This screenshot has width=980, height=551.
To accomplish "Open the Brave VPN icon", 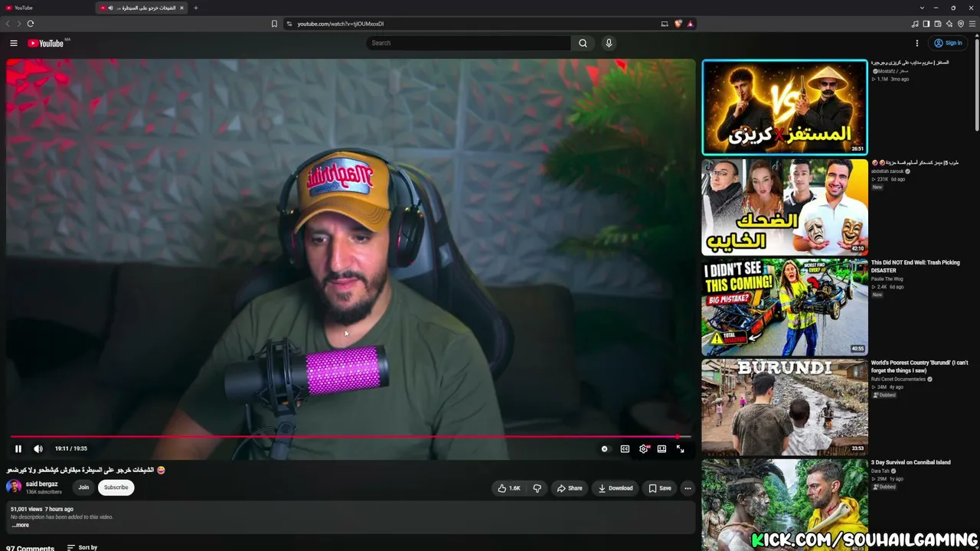I will (x=961, y=24).
